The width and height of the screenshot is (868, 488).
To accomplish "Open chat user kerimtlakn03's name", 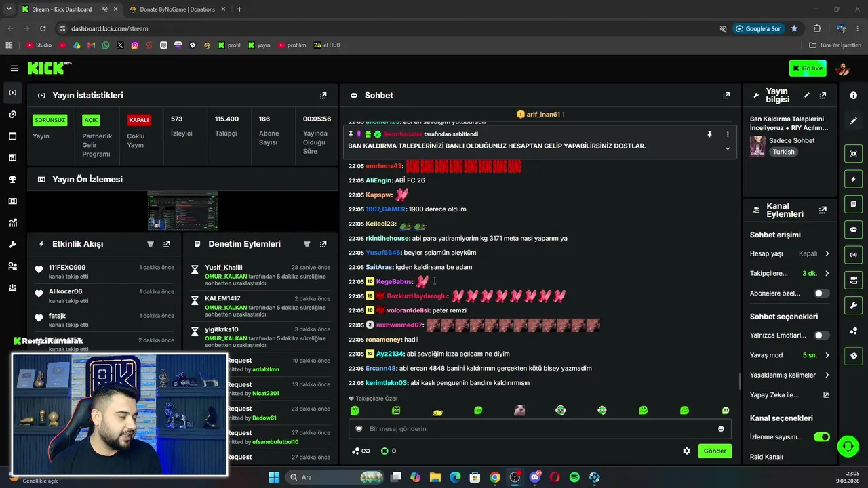I will [x=387, y=383].
